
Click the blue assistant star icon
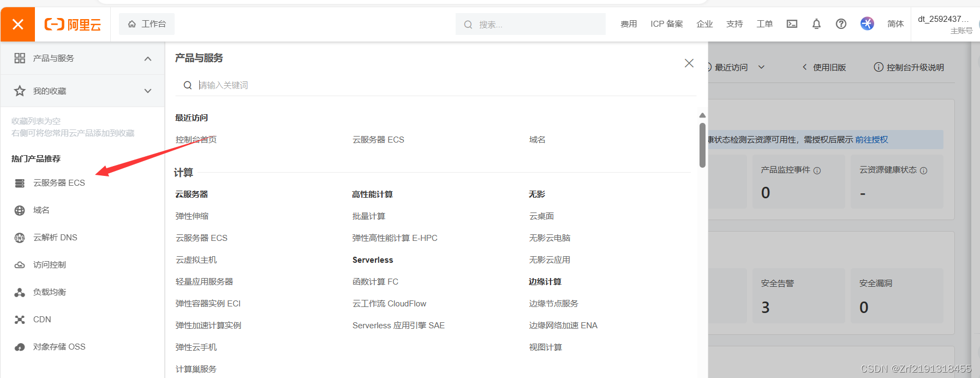867,23
